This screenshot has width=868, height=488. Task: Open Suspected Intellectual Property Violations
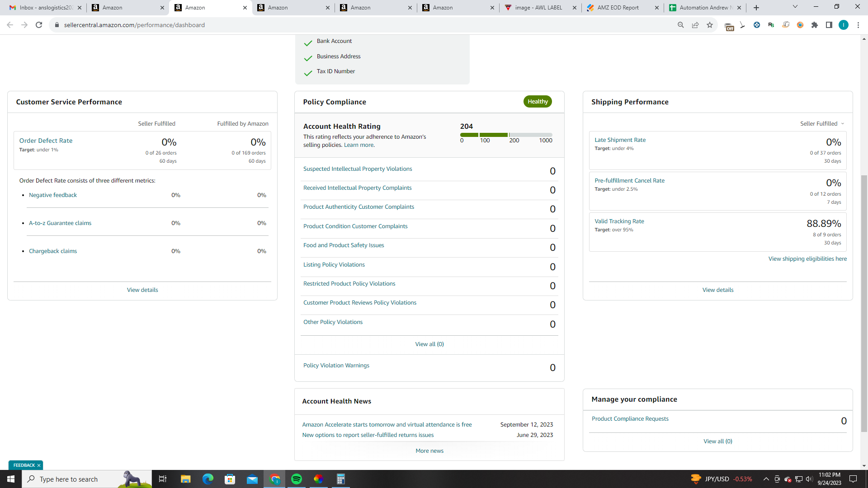point(358,169)
